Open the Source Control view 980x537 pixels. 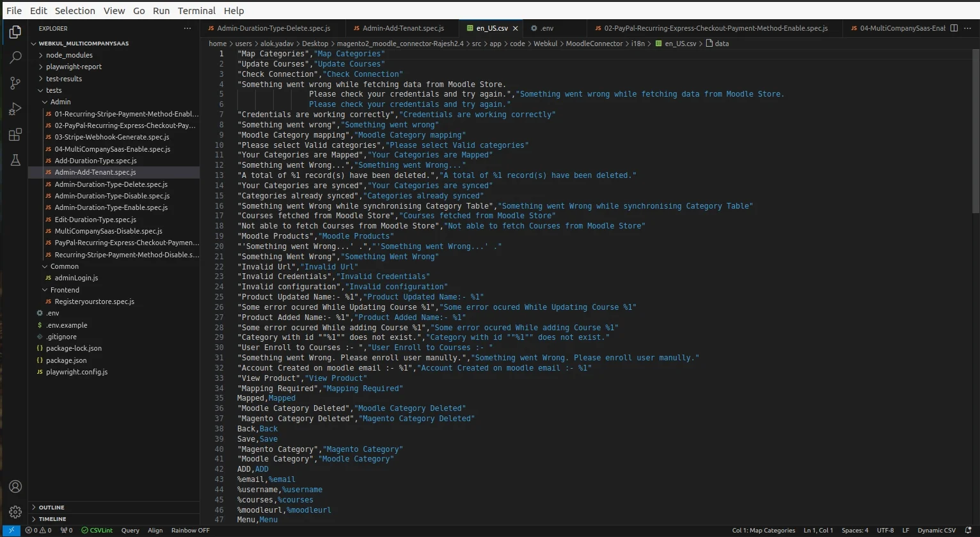pos(15,83)
